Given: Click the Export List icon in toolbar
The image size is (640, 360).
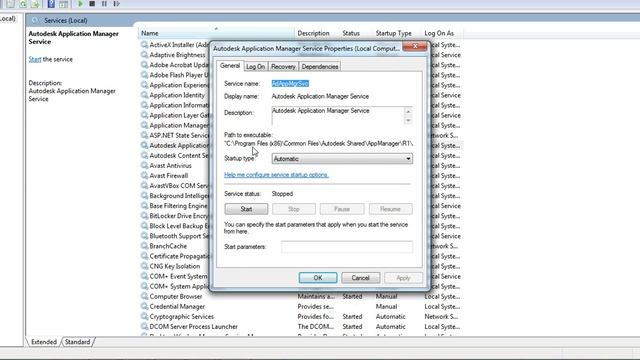Looking at the screenshot, I should 35,4.
